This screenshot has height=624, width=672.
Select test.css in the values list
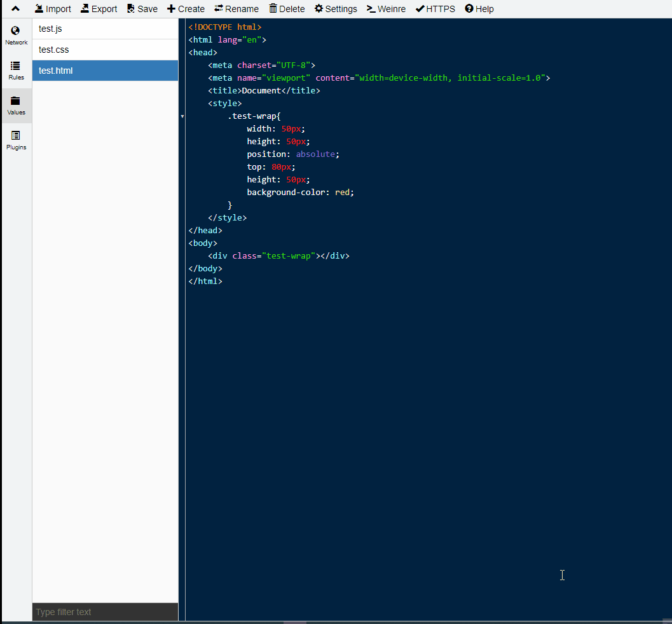[x=105, y=50]
